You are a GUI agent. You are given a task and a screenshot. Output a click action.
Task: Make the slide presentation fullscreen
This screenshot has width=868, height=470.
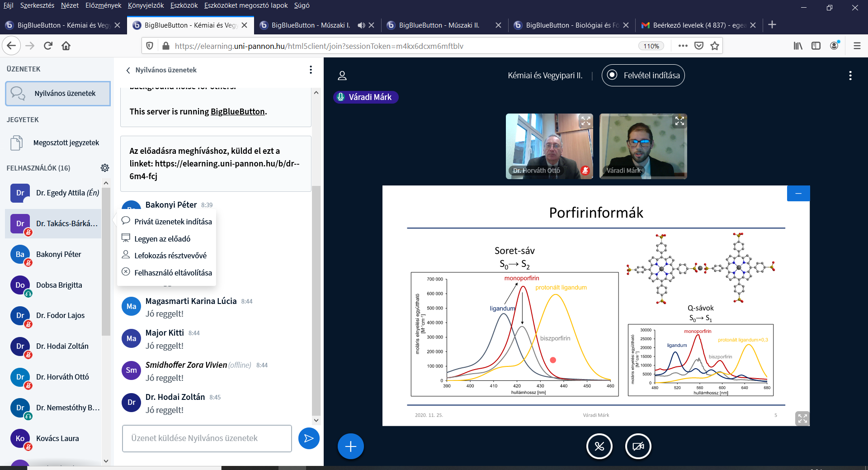tap(802, 418)
